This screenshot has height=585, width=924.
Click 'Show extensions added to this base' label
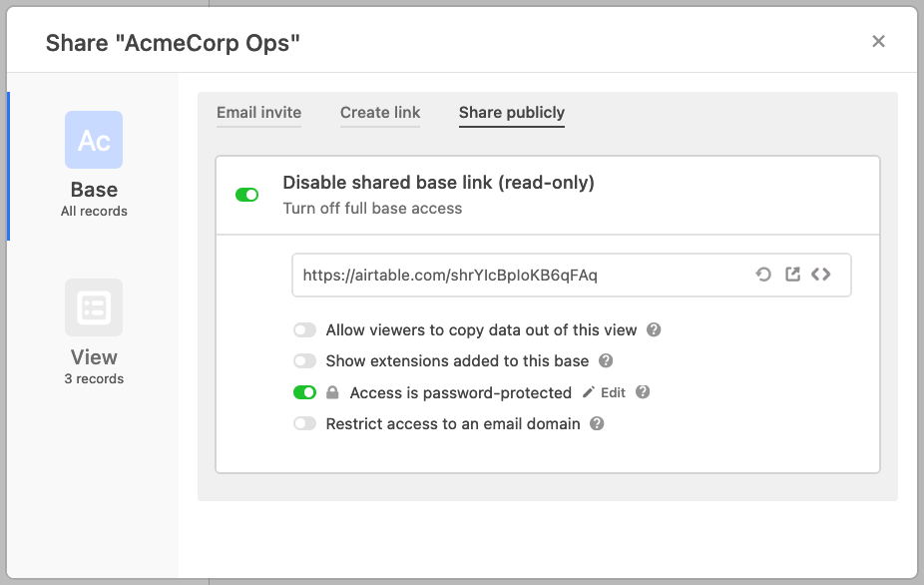pyautogui.click(x=457, y=361)
